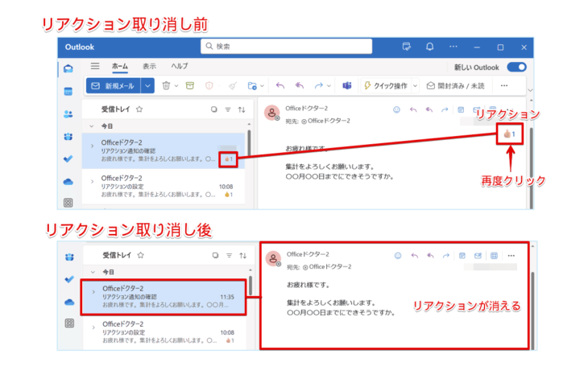
Task: Toggle 開封済み / 未読 read status
Action: click(x=456, y=85)
